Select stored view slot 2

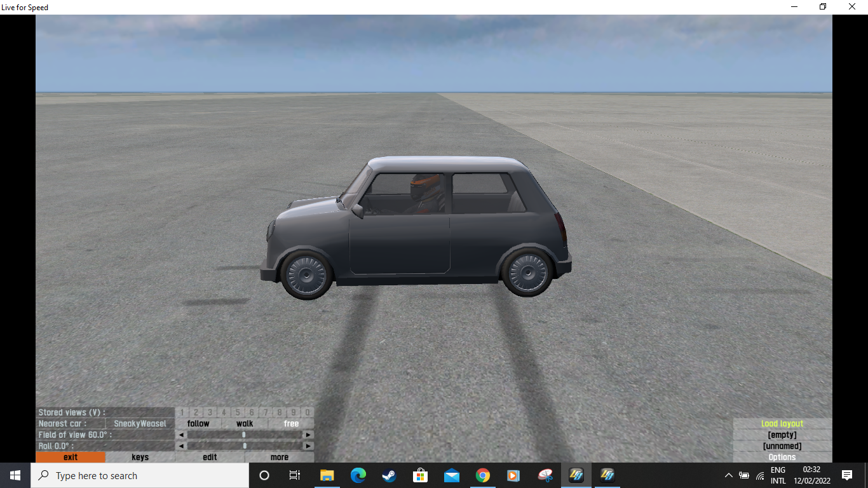click(196, 412)
